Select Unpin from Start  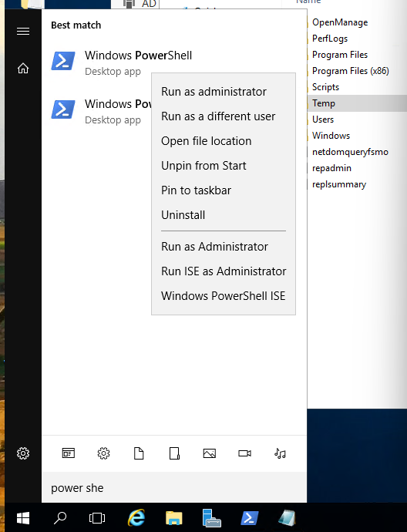[203, 166]
